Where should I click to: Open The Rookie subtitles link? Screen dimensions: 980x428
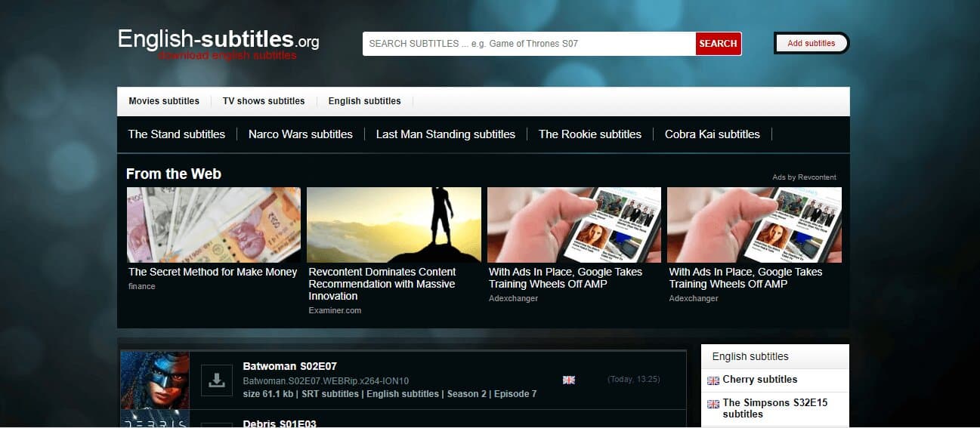(590, 134)
